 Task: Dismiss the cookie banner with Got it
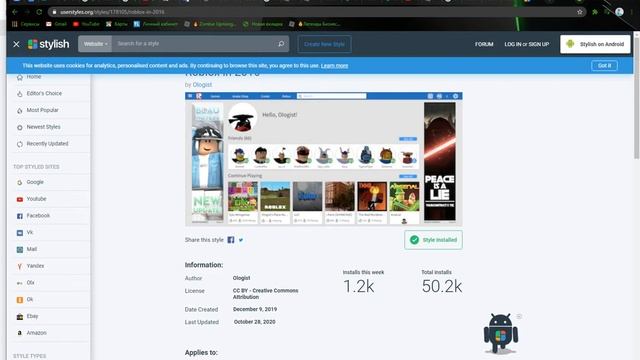(604, 65)
